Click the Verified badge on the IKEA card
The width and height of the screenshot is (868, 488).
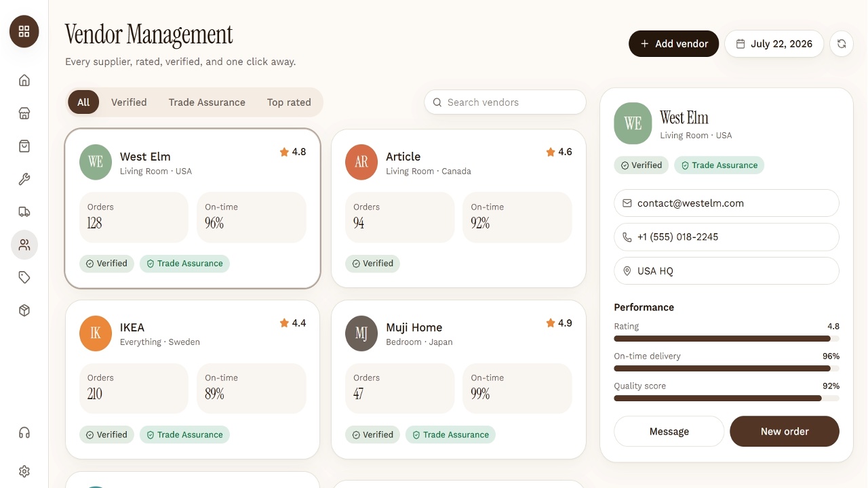(x=106, y=435)
